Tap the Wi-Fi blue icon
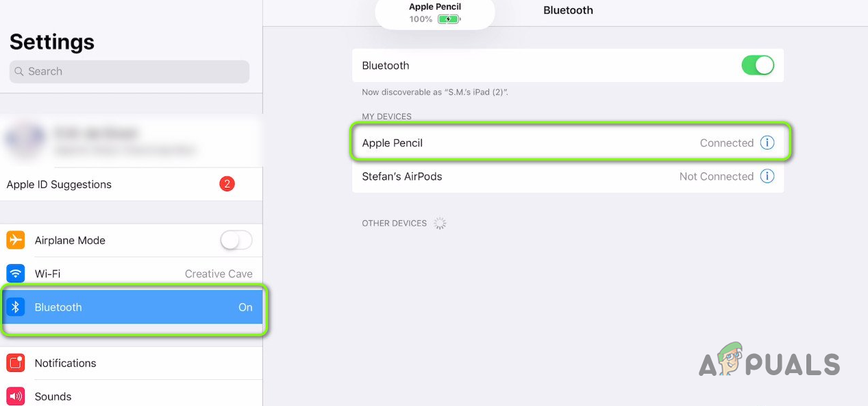This screenshot has width=868, height=406. 15,274
